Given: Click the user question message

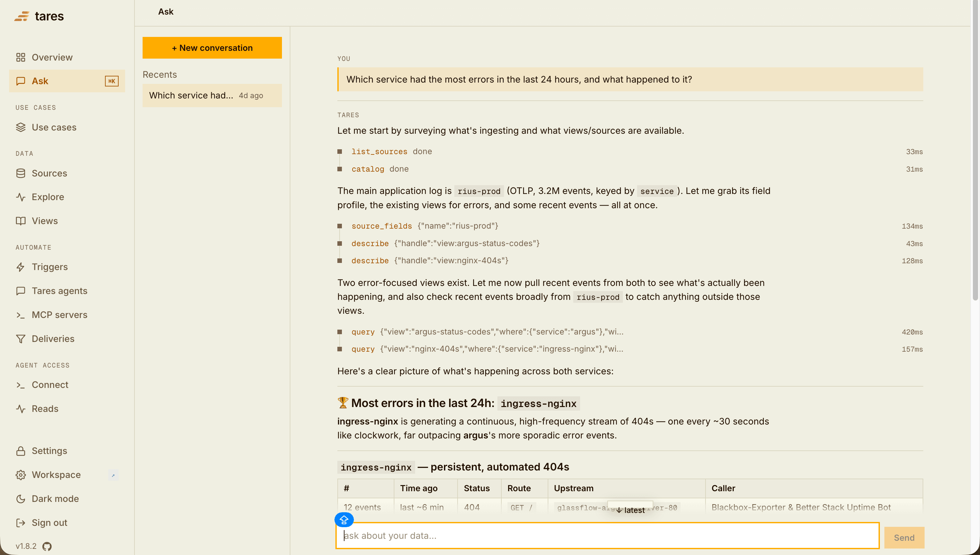Looking at the screenshot, I should coord(630,79).
